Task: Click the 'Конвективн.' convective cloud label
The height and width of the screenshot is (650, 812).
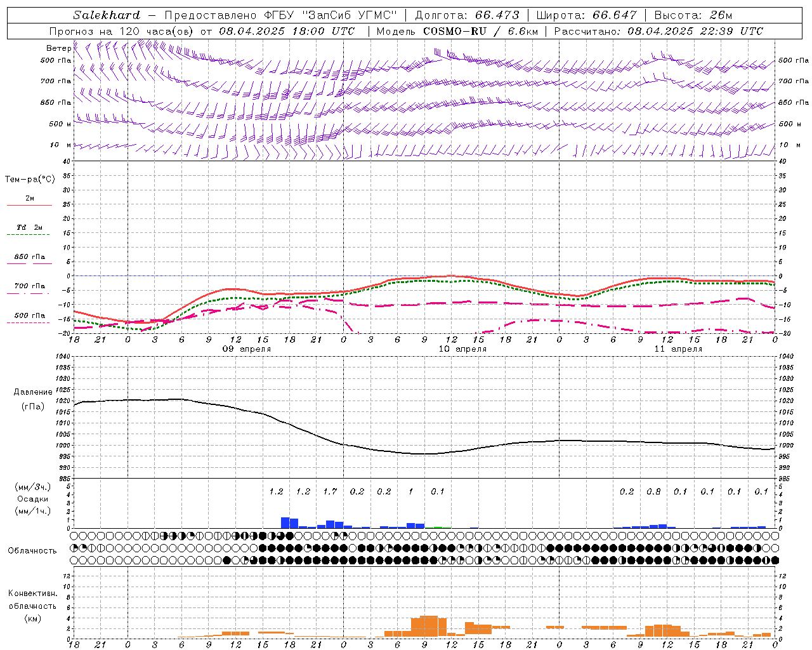Action: (32, 594)
